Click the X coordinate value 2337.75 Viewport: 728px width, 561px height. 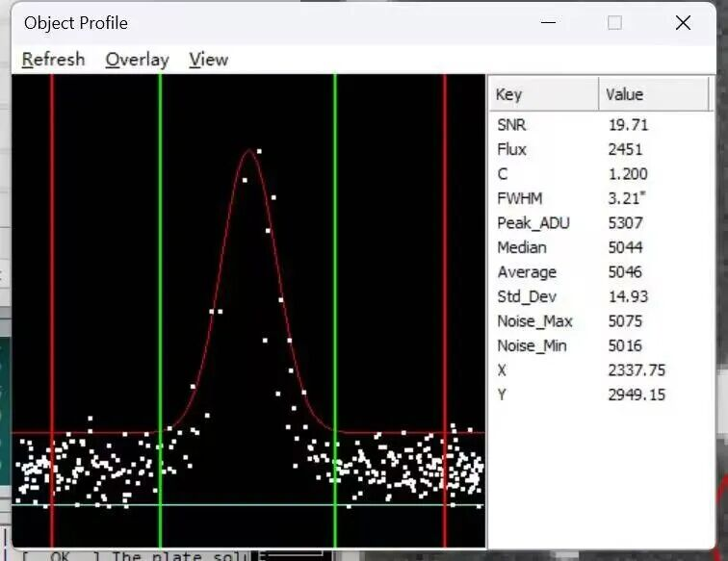click(637, 370)
